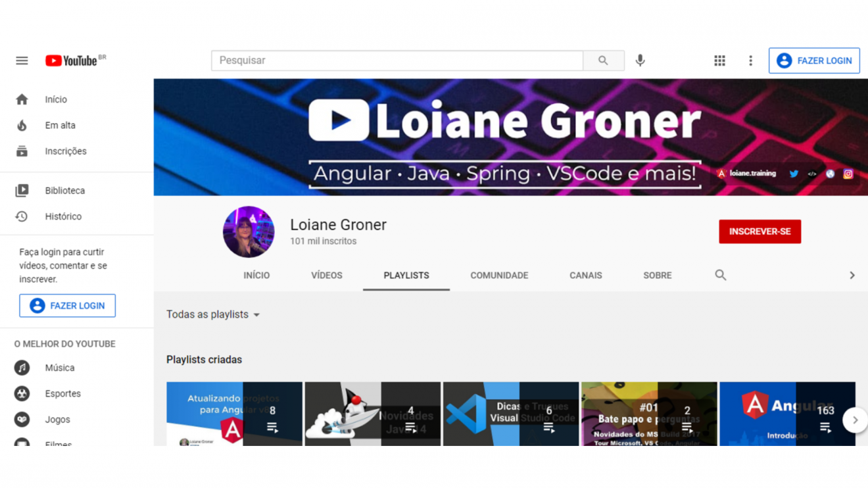Click the Música sidebar label

[x=60, y=368]
